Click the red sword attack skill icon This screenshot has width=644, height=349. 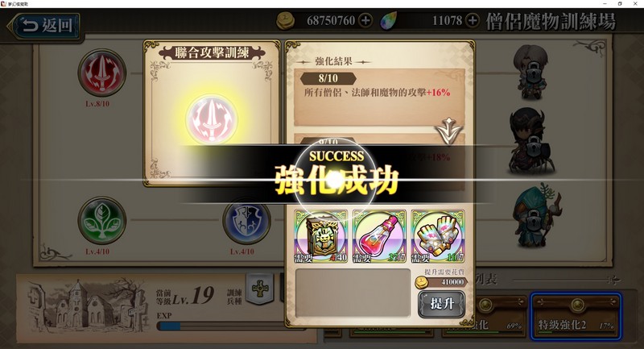click(102, 73)
